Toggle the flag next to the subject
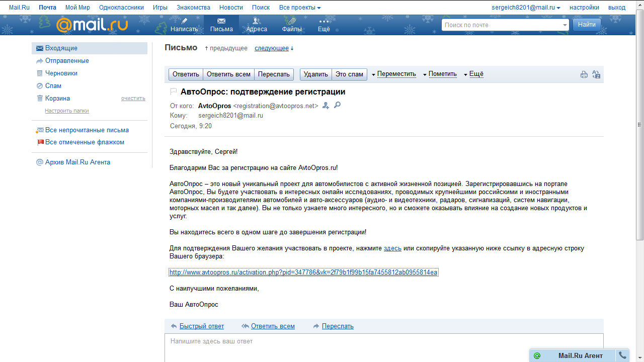 coord(174,92)
